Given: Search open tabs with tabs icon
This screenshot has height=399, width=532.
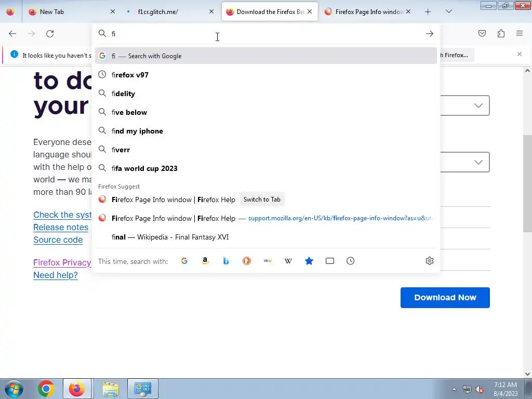Looking at the screenshot, I should coord(330,261).
